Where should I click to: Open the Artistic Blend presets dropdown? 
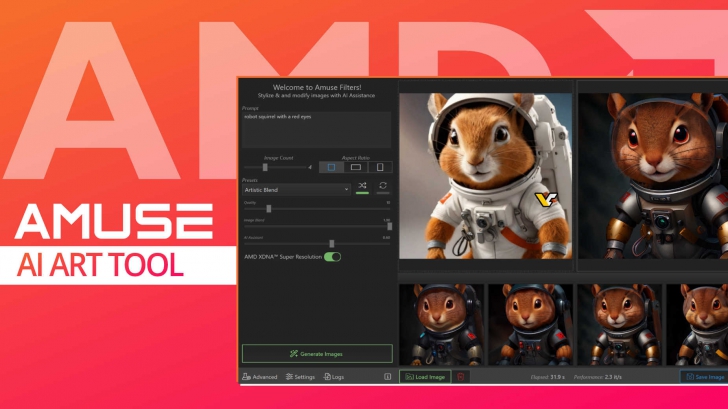pos(296,189)
